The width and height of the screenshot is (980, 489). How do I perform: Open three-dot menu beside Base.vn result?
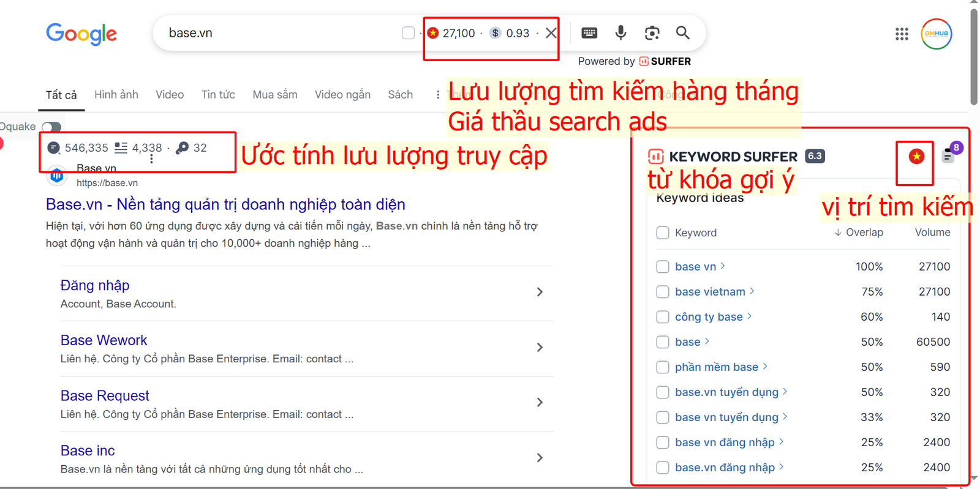click(x=151, y=159)
